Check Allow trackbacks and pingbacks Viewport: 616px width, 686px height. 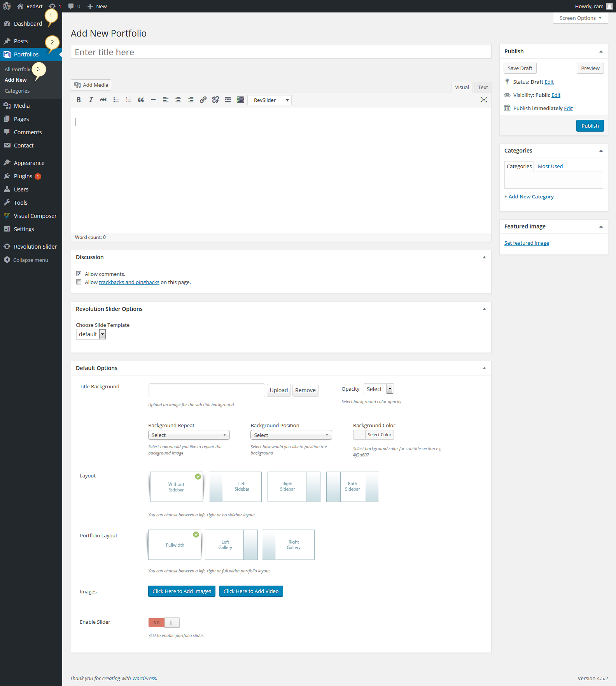[79, 282]
